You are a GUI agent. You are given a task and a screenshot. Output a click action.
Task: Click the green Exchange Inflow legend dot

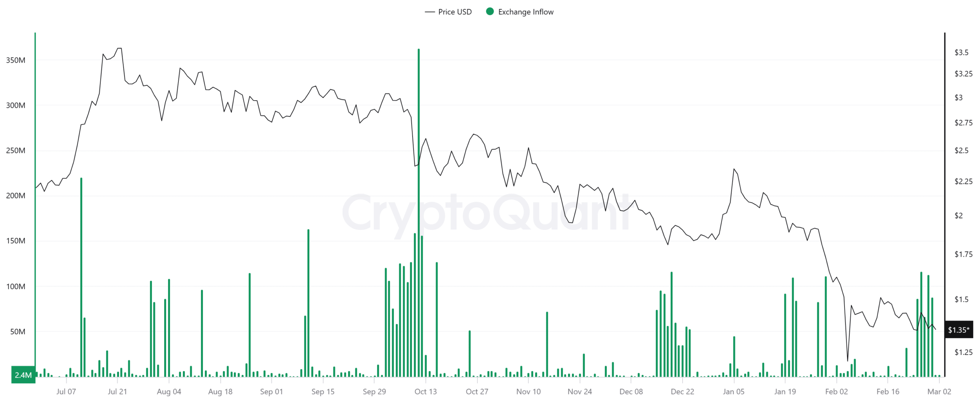[x=489, y=11]
